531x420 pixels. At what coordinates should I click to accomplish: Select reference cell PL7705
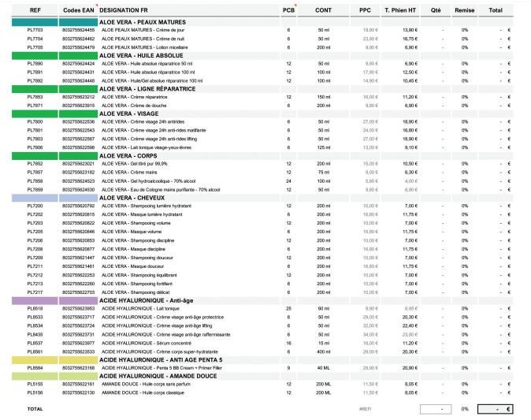(35, 47)
